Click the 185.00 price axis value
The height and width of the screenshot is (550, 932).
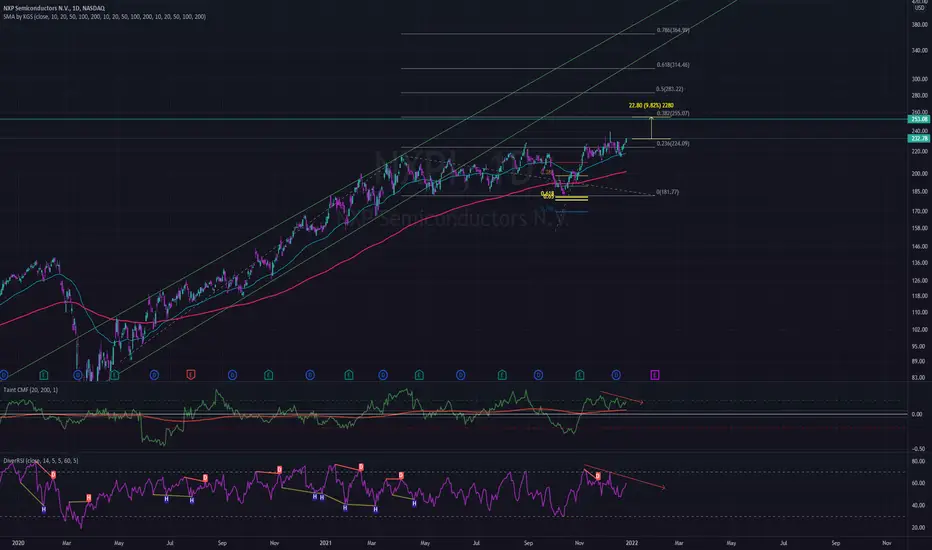[920, 191]
